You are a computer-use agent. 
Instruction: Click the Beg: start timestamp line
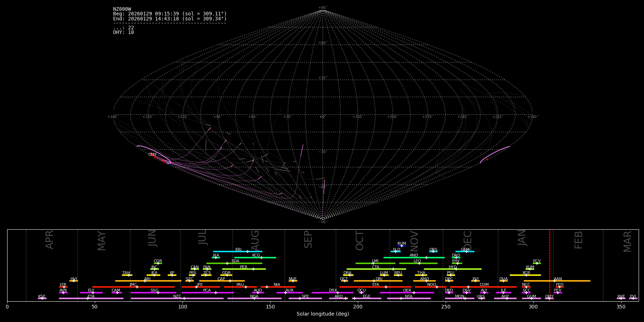(170, 14)
